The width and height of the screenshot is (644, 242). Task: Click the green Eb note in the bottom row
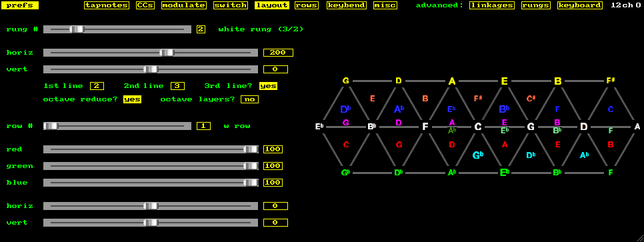pyautogui.click(x=505, y=173)
